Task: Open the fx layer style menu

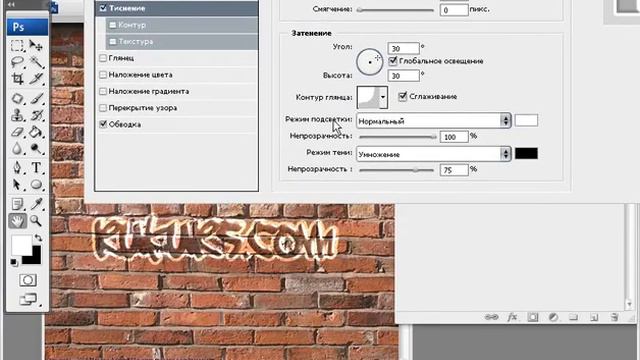Action: coord(512,317)
